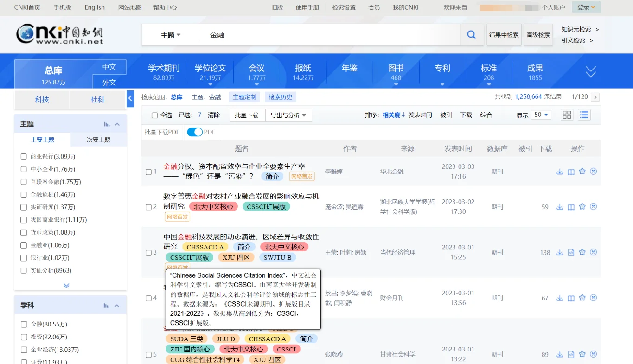
Task: Open 高级检索 advanced search
Action: click(x=538, y=34)
